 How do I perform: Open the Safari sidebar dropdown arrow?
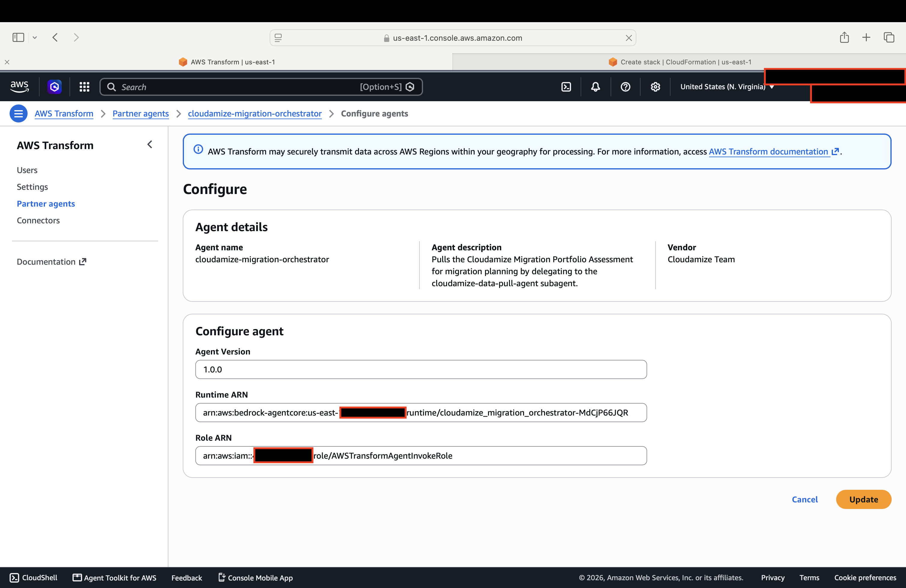[x=35, y=37]
